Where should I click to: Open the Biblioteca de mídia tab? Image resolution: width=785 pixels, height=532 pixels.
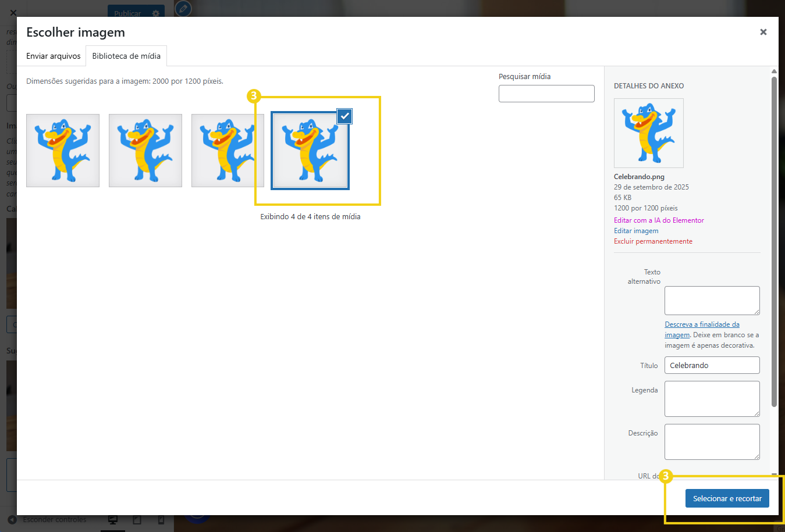126,56
